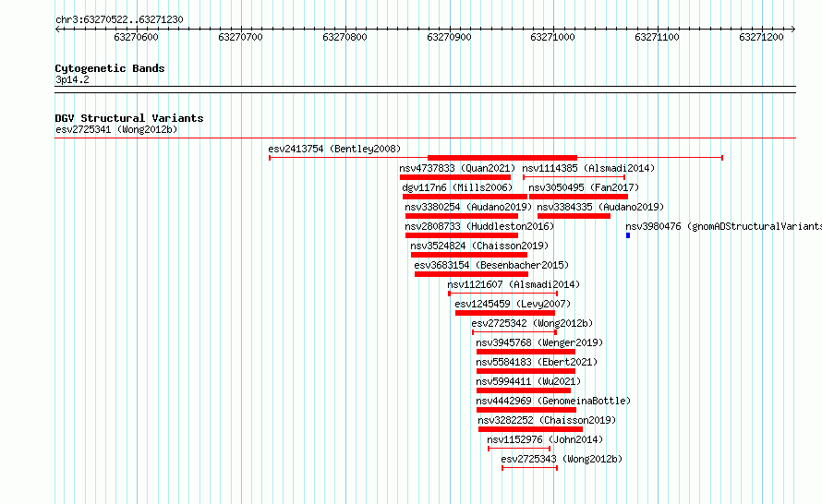
Task: Click nsv3945768 (Wenger2019) variant label
Action: pos(539,342)
